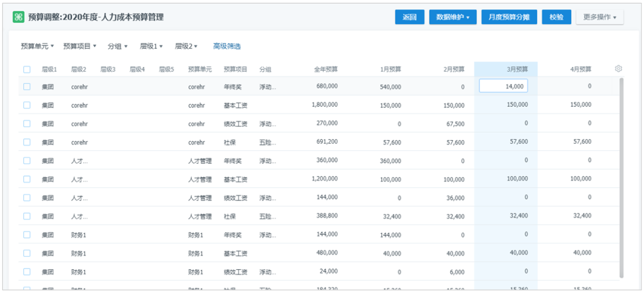The width and height of the screenshot is (644, 293).
Task: Click the 24,000 annual budget cell
Action: 329,271
